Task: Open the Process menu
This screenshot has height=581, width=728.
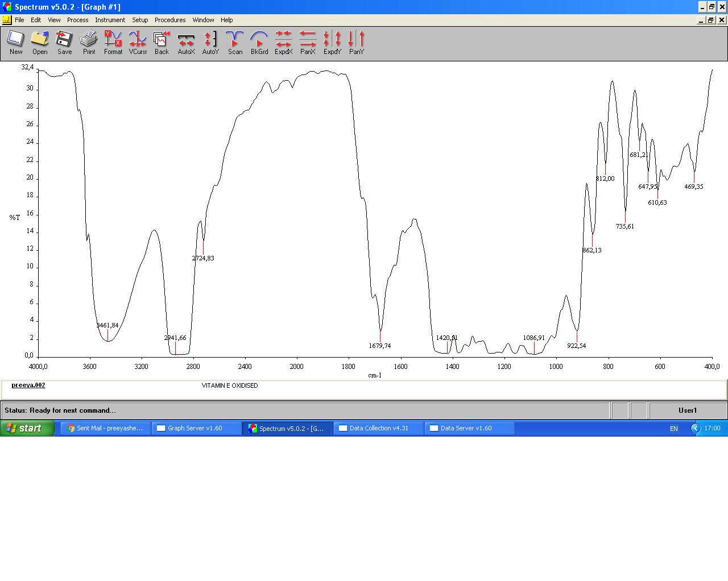Action: tap(77, 20)
